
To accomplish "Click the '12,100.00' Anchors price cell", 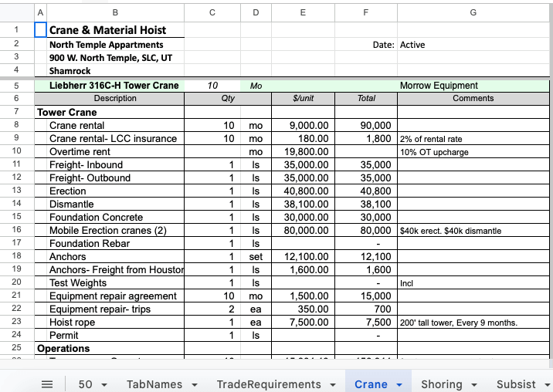I will [303, 256].
